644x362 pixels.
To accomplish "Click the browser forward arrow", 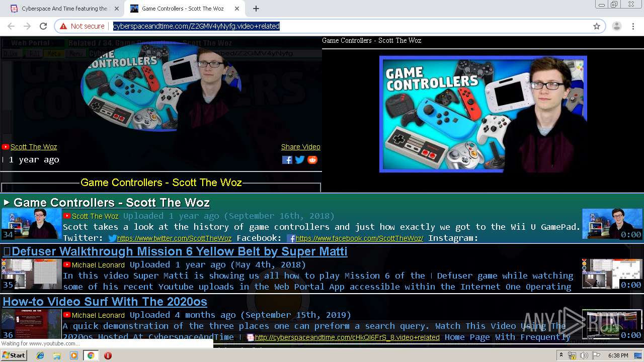I will tap(27, 26).
